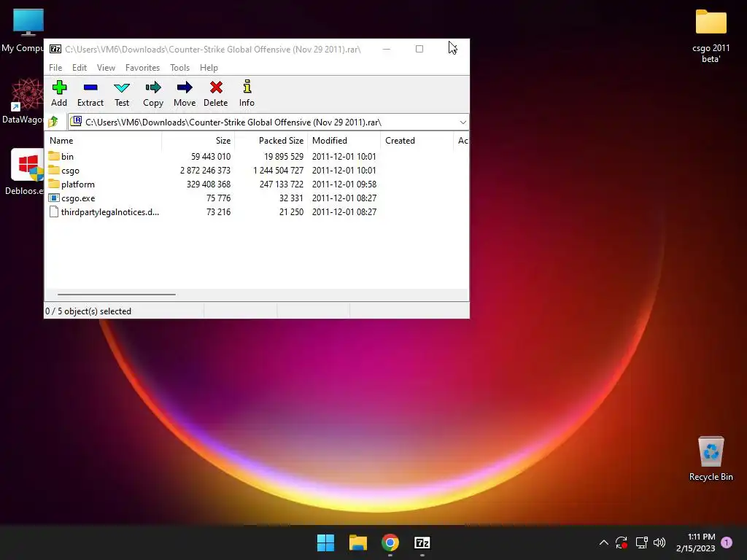Maximize the 7-Zip window

[x=419, y=49]
